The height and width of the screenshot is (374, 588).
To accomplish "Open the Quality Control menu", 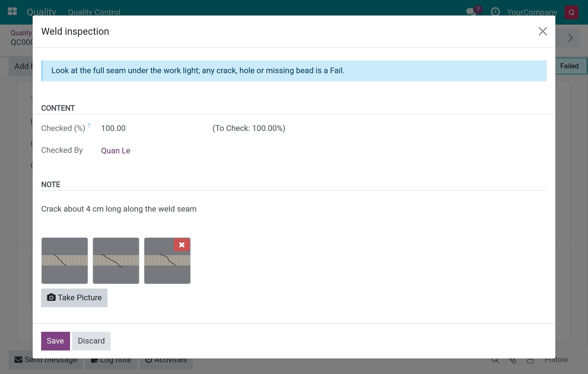I will (94, 12).
